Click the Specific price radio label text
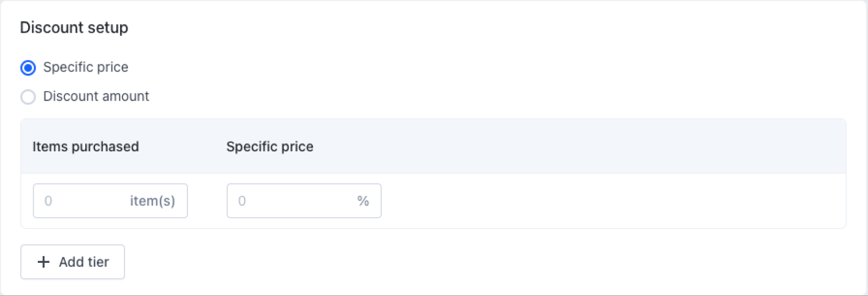This screenshot has height=296, width=868. coord(86,67)
